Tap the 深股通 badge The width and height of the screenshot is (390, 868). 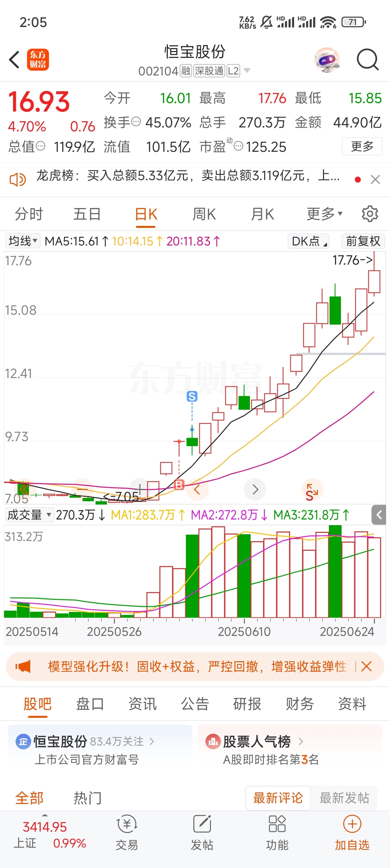(209, 71)
